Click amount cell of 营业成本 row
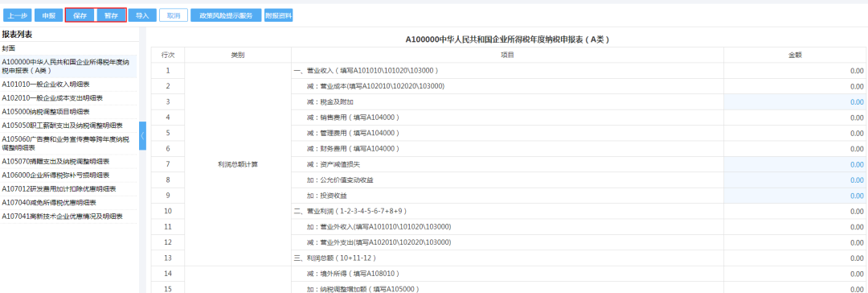Screen dimensions: 868x293 [x=796, y=86]
